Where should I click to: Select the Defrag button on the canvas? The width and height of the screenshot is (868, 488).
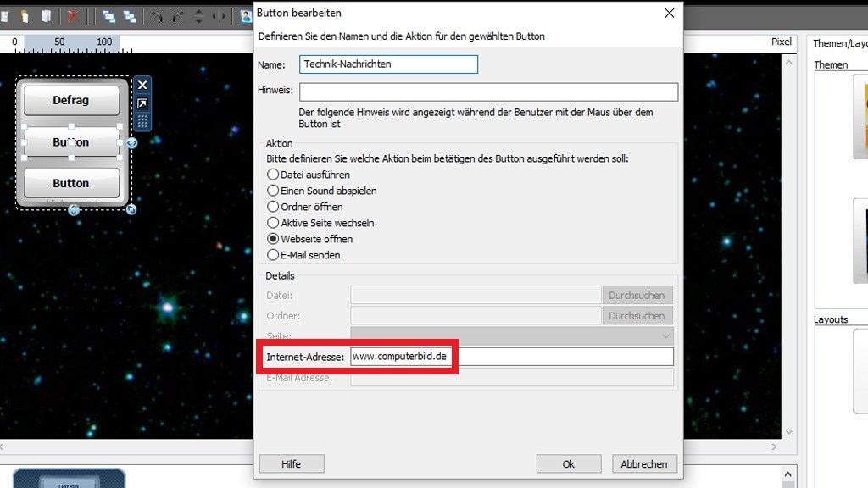71,100
